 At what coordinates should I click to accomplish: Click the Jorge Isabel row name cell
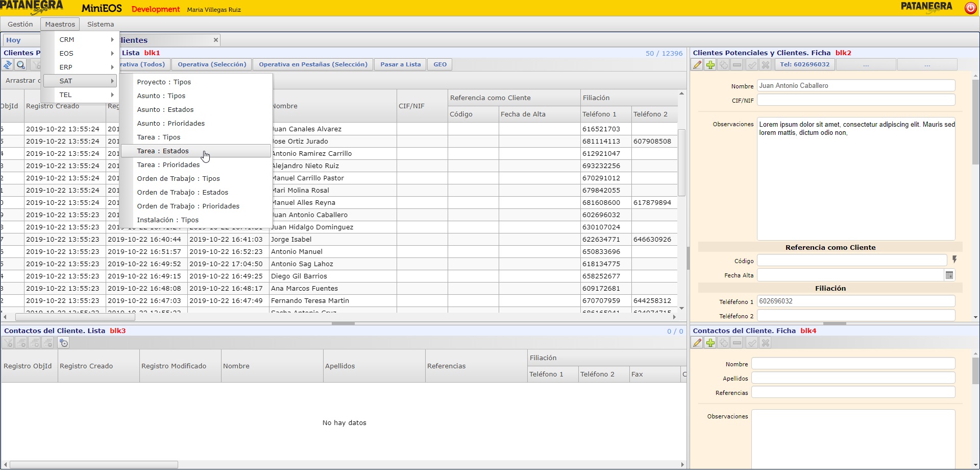point(333,239)
